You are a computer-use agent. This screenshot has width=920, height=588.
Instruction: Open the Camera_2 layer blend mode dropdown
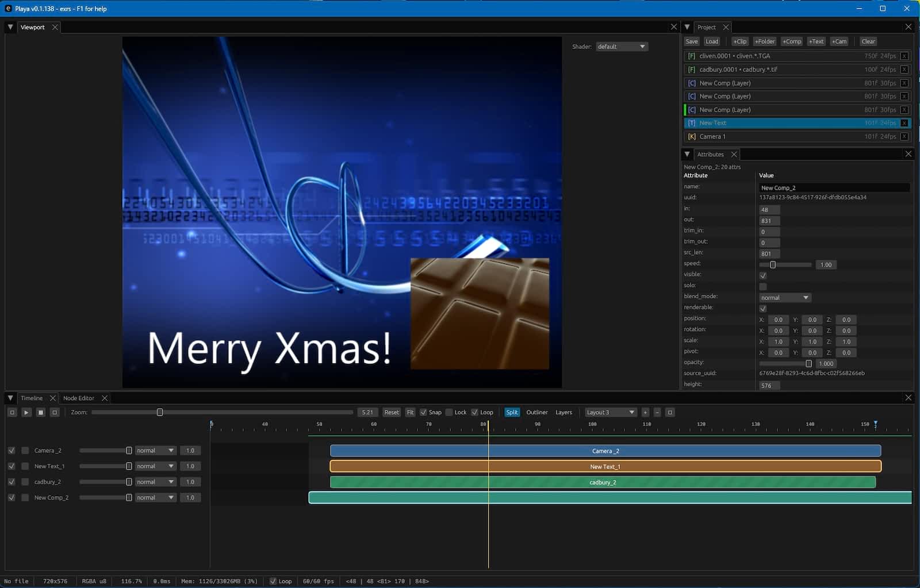[155, 451]
